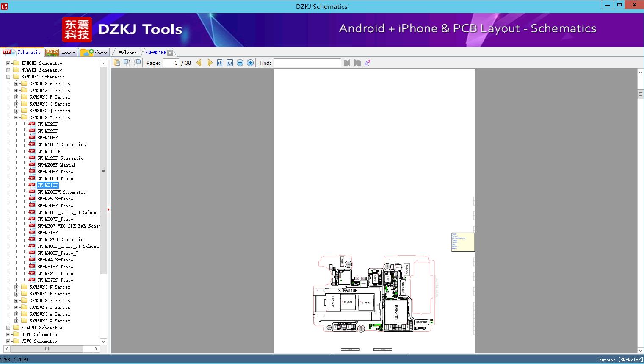The image size is (644, 364).
Task: Expand the HUAWEI Schematic folder
Action: 8,70
